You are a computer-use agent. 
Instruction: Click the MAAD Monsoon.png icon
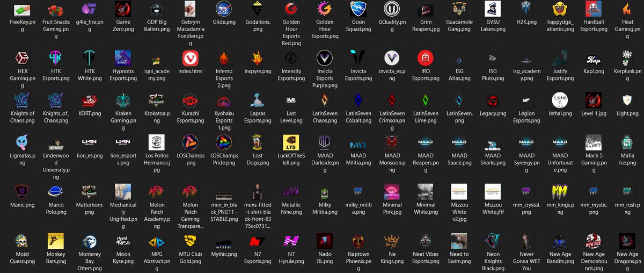(x=392, y=142)
